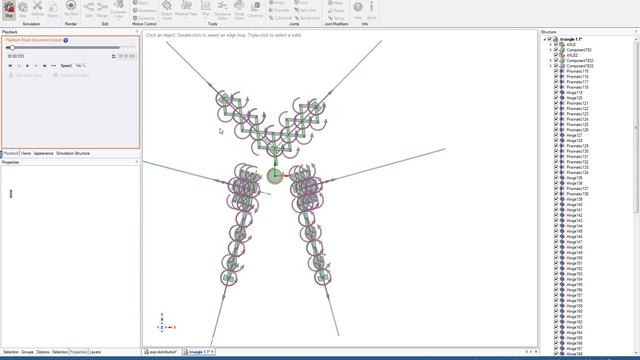Open the Material Pairs tool

click(x=186, y=10)
